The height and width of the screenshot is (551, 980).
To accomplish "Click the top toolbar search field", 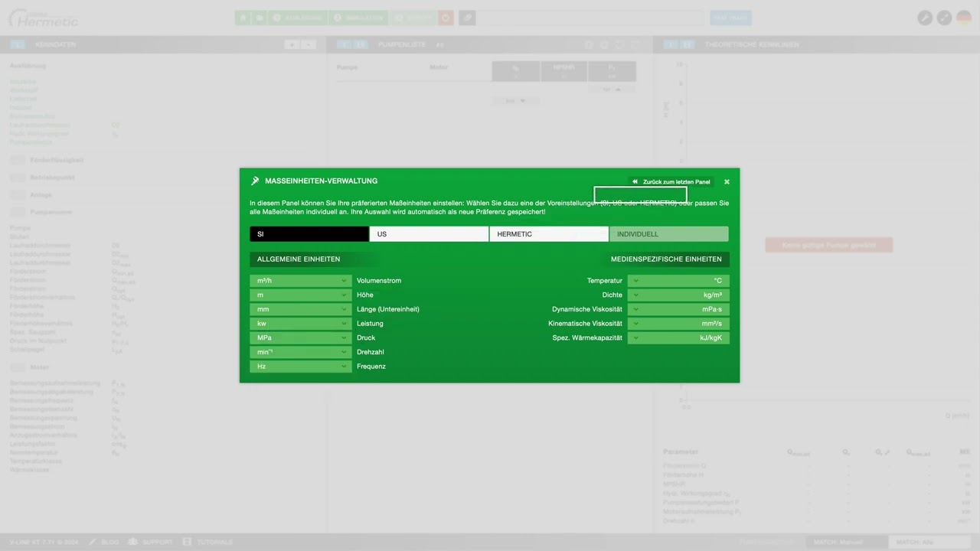I will [x=591, y=18].
